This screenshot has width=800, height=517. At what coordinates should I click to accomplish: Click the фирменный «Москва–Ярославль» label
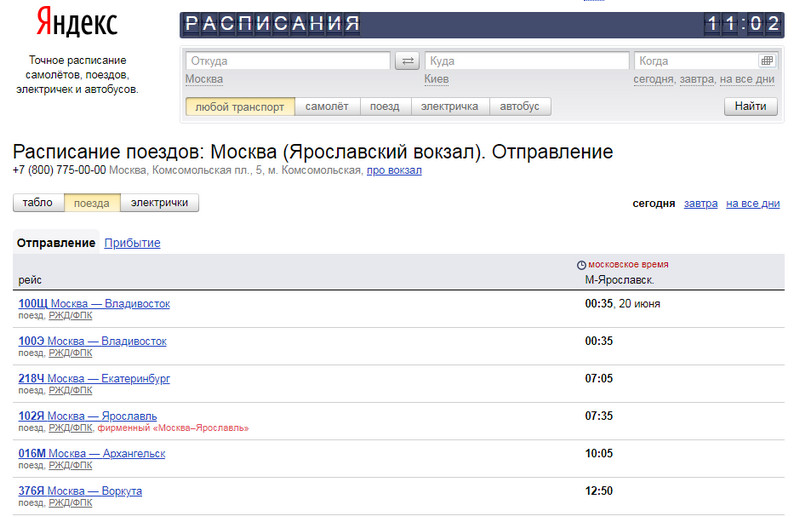[x=173, y=428]
